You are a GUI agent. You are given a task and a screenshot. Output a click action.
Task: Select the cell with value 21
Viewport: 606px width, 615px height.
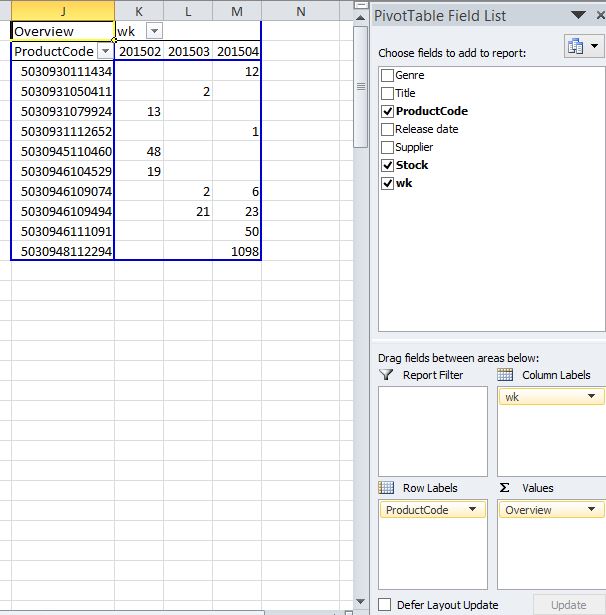(188, 211)
